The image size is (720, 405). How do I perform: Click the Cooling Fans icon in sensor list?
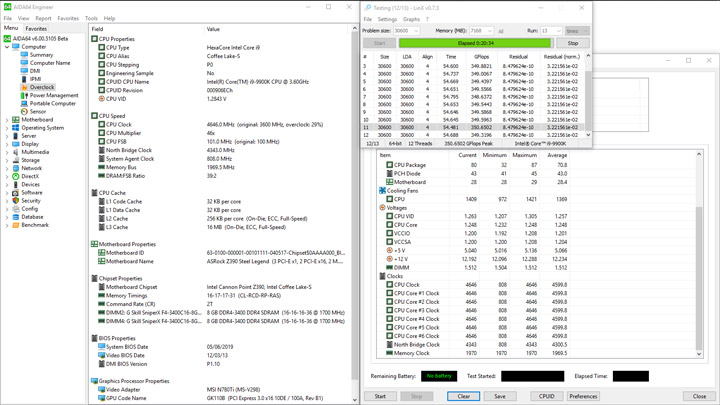[x=382, y=191]
